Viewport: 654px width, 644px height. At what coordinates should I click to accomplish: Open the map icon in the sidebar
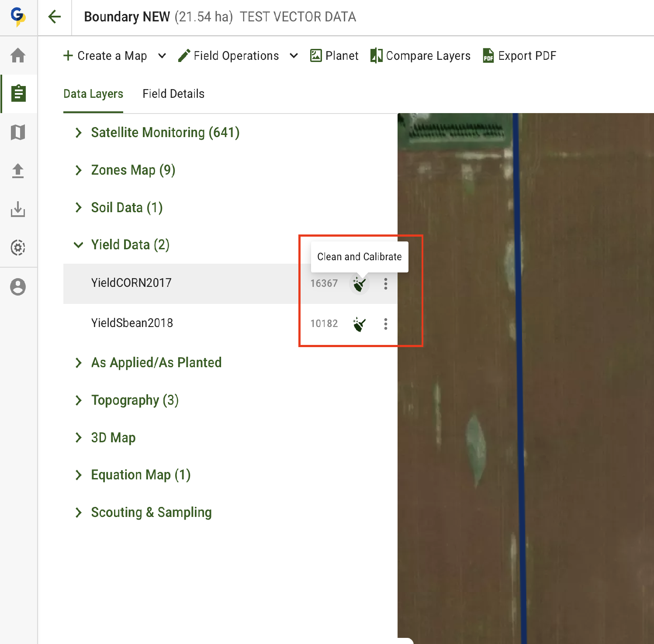coord(18,132)
